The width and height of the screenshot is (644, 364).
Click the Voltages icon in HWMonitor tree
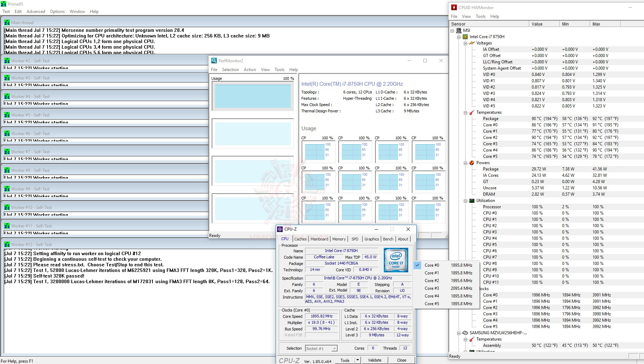472,43
